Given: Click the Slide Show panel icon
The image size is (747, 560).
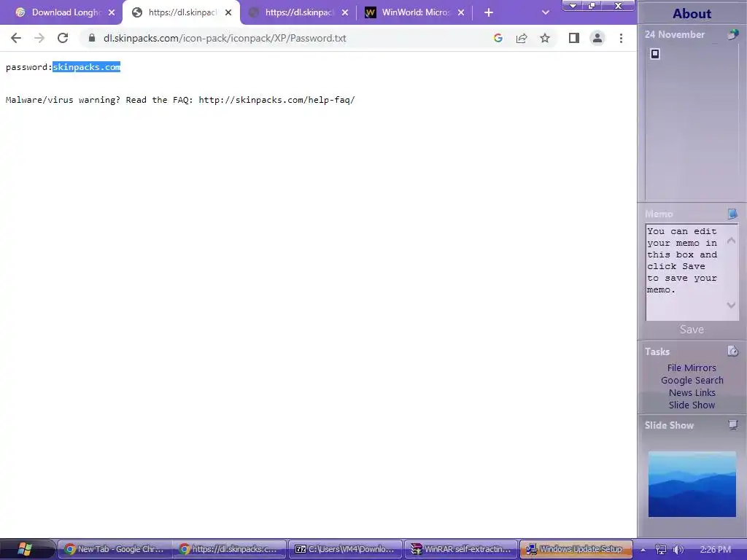Looking at the screenshot, I should [x=732, y=425].
